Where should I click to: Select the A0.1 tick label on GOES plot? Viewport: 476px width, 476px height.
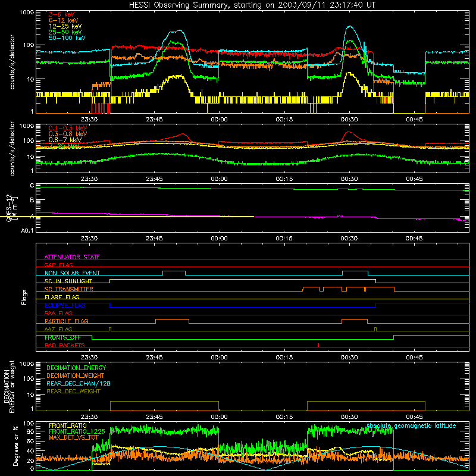click(27, 230)
